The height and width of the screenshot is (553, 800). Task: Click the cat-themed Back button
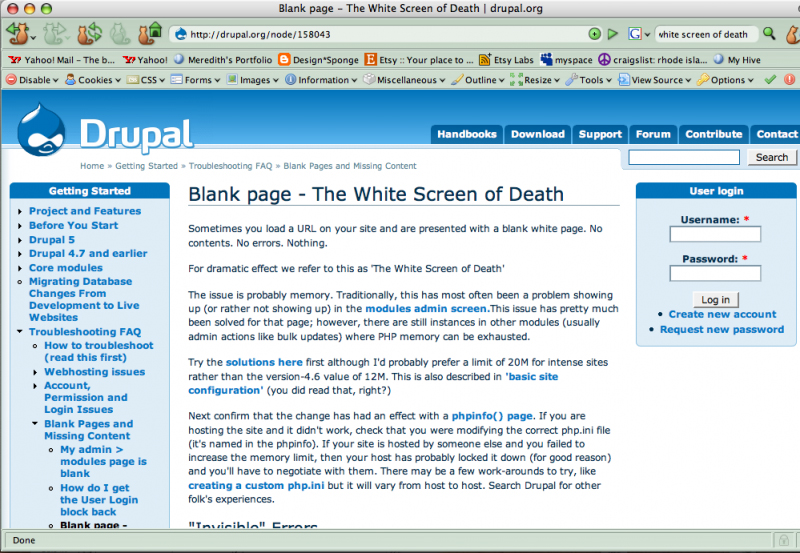tap(18, 34)
